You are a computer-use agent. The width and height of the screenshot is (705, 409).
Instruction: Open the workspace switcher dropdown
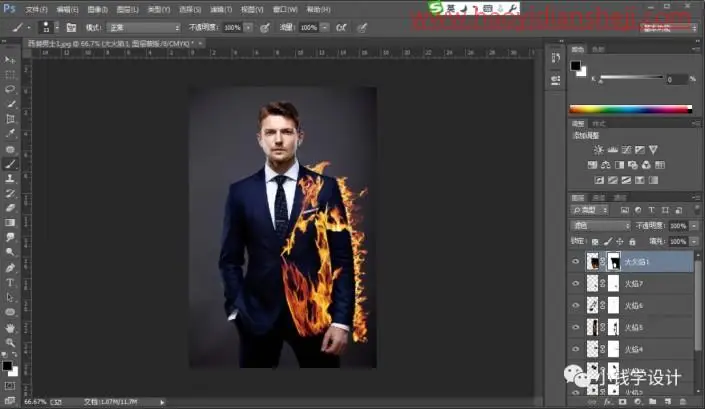click(669, 28)
